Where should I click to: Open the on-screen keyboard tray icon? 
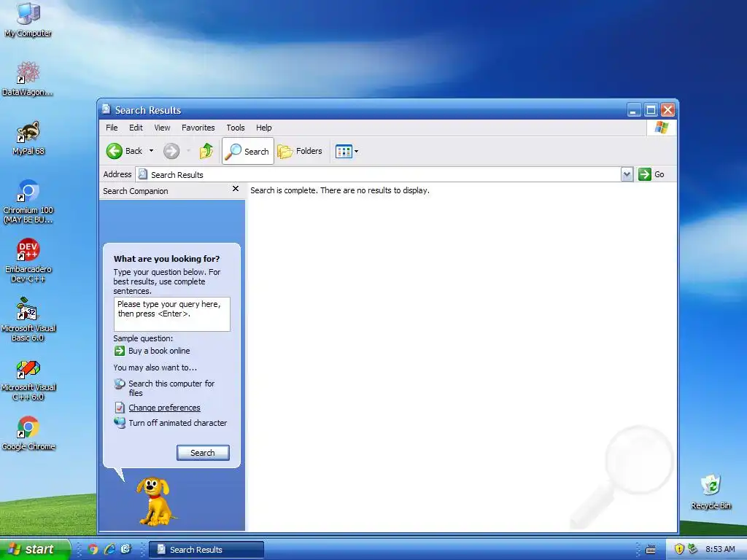(x=650, y=550)
